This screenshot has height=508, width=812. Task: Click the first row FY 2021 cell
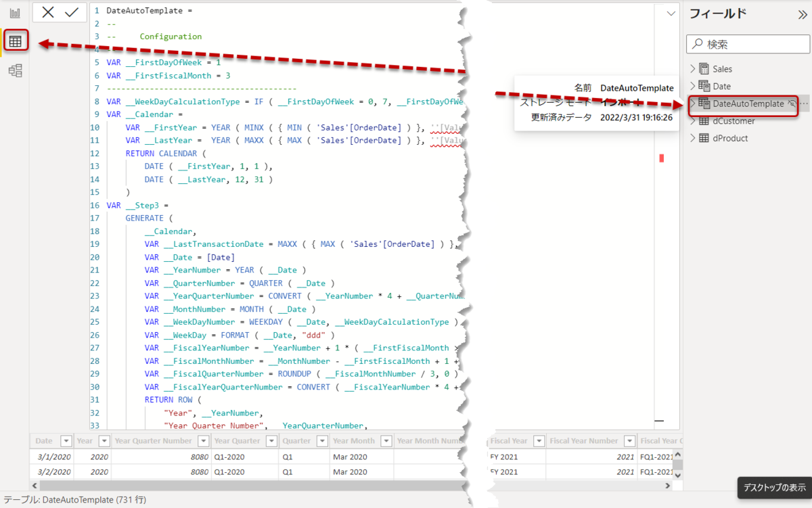pos(517,456)
